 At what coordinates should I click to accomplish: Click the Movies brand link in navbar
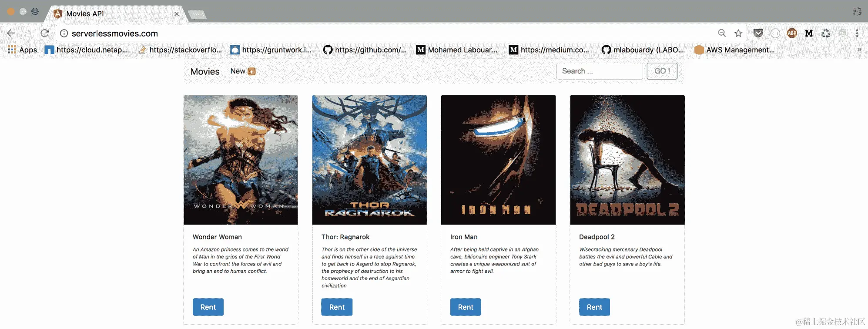coord(205,71)
